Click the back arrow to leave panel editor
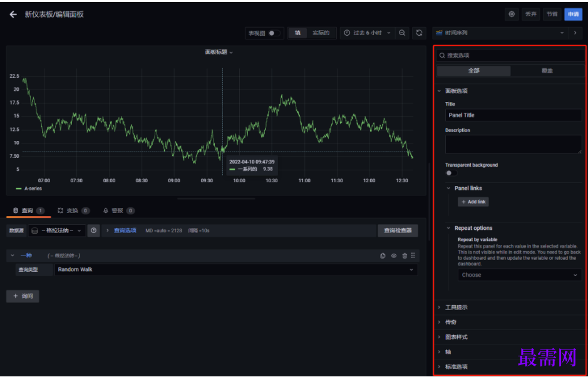Viewport: 588px width, 377px height. click(13, 14)
